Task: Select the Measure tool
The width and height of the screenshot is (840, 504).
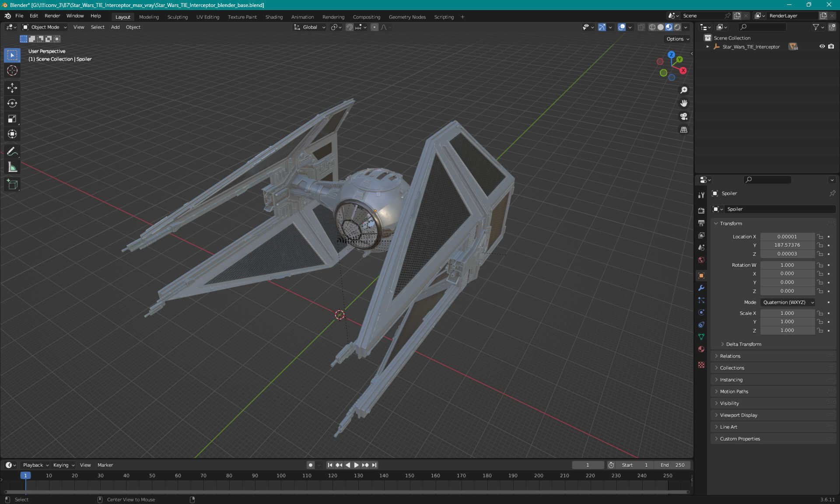Action: 12,167
